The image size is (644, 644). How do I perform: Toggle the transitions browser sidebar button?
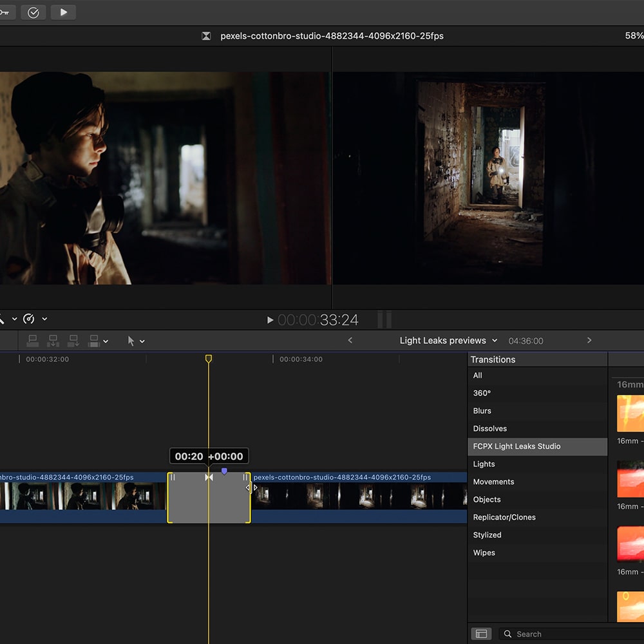tap(481, 634)
